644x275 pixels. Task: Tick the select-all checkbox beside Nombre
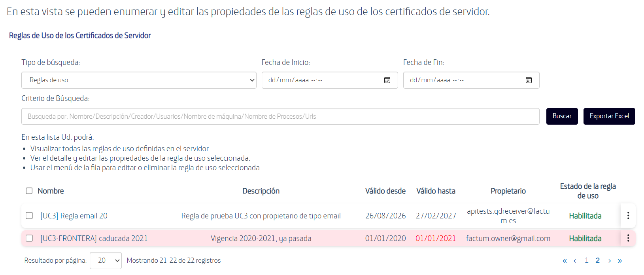point(29,191)
